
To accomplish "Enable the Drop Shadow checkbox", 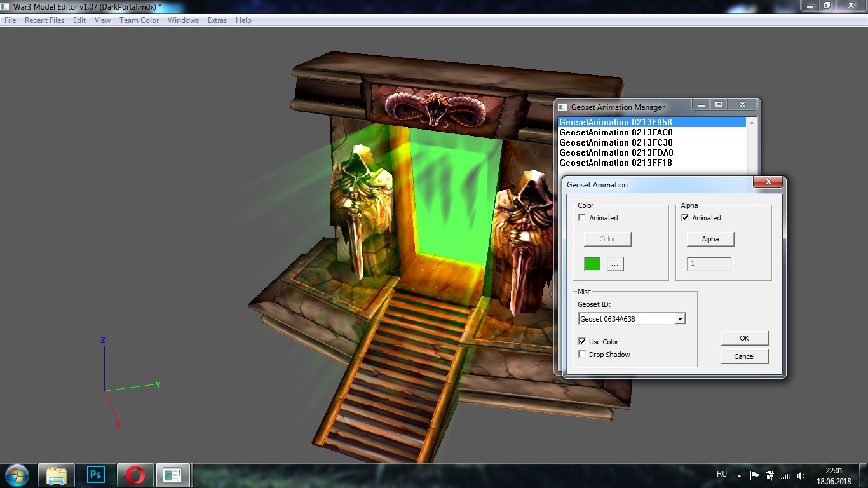I will [582, 355].
